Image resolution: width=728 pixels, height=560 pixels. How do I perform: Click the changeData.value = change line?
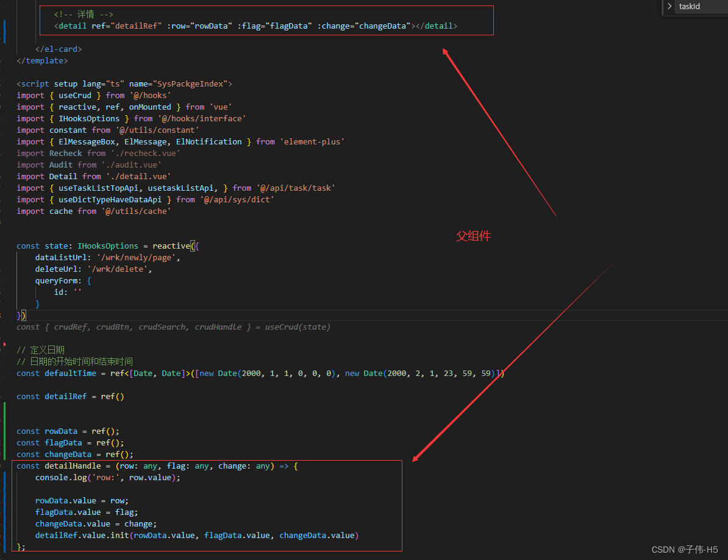96,524
